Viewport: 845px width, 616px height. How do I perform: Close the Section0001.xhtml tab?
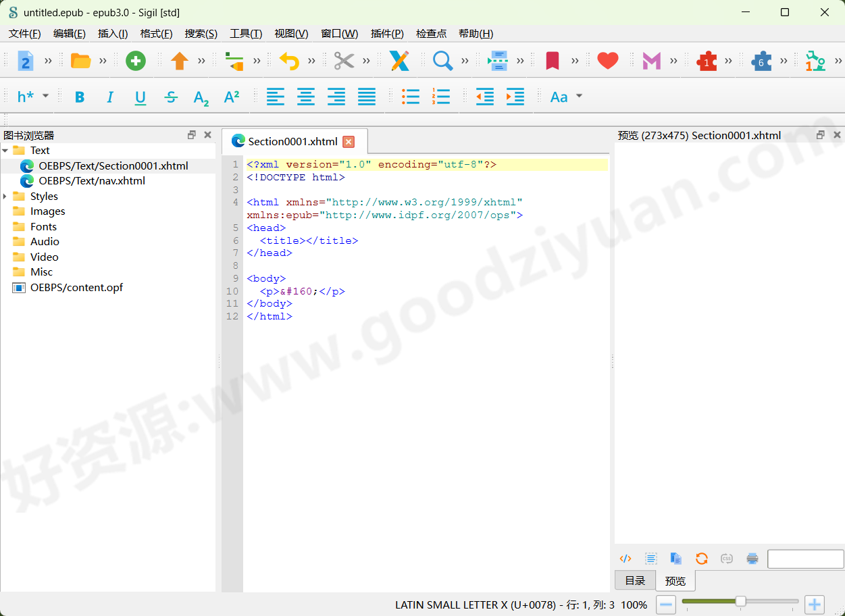click(349, 141)
